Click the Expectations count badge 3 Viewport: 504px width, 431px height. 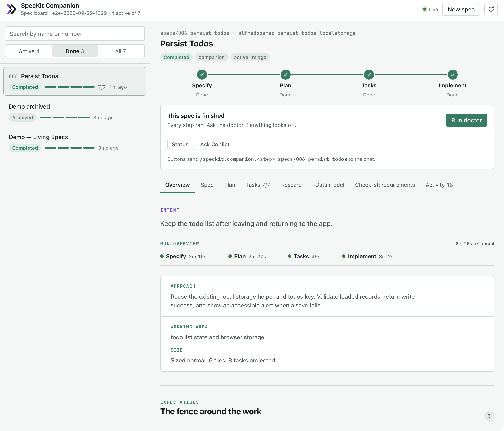pyautogui.click(x=489, y=416)
